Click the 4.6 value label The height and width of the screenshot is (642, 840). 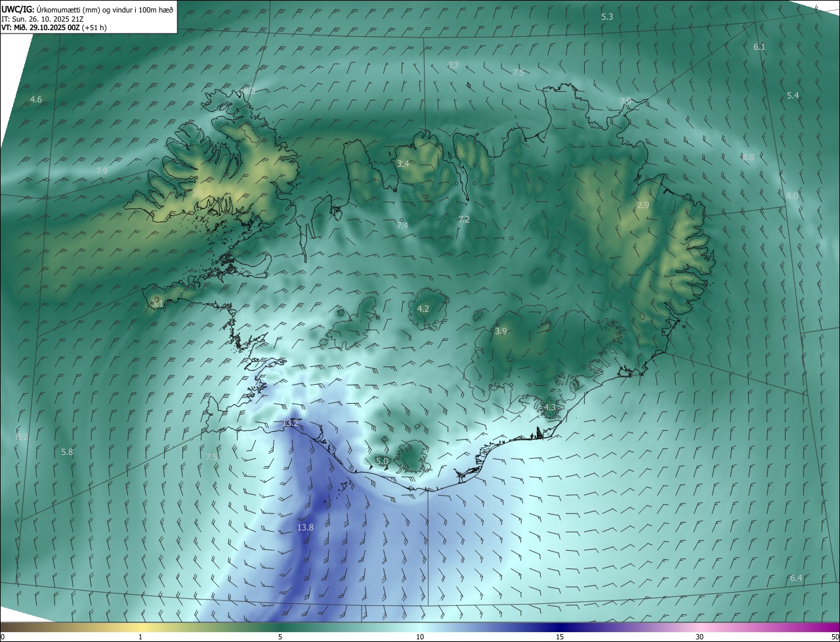click(36, 100)
